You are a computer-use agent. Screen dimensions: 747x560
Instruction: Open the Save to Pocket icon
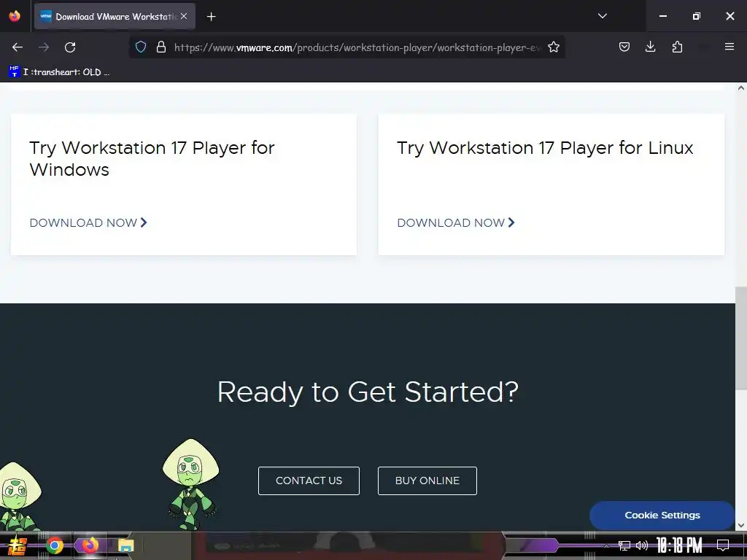click(x=624, y=47)
